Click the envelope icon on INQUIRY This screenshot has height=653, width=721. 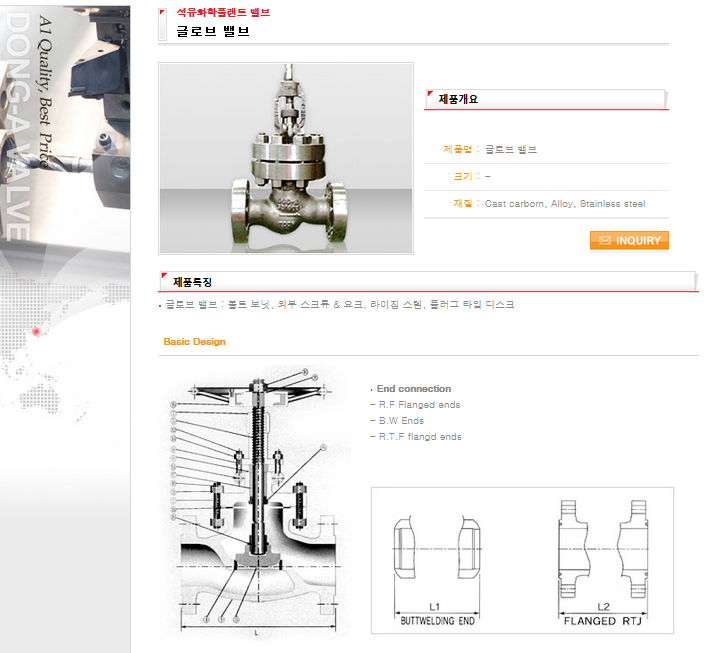tap(605, 241)
